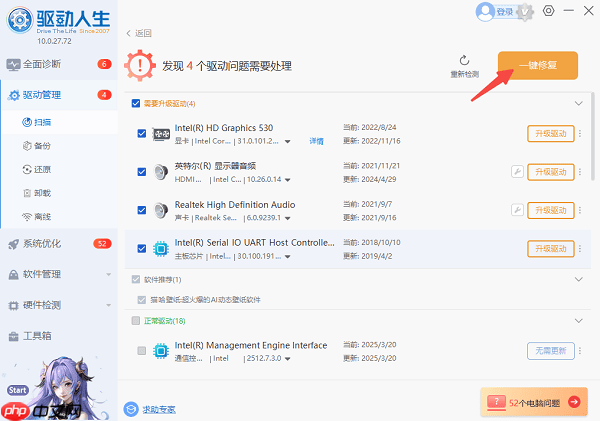The height and width of the screenshot is (421, 600).
Task: Collapse the 需要升级驱动 section chevron
Action: [x=578, y=103]
